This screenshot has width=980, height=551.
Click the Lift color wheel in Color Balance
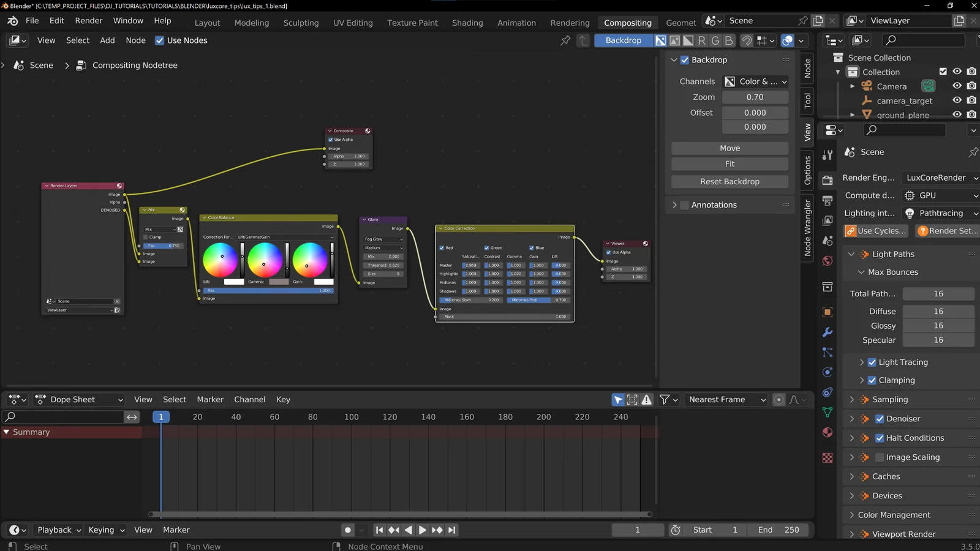[x=221, y=260]
